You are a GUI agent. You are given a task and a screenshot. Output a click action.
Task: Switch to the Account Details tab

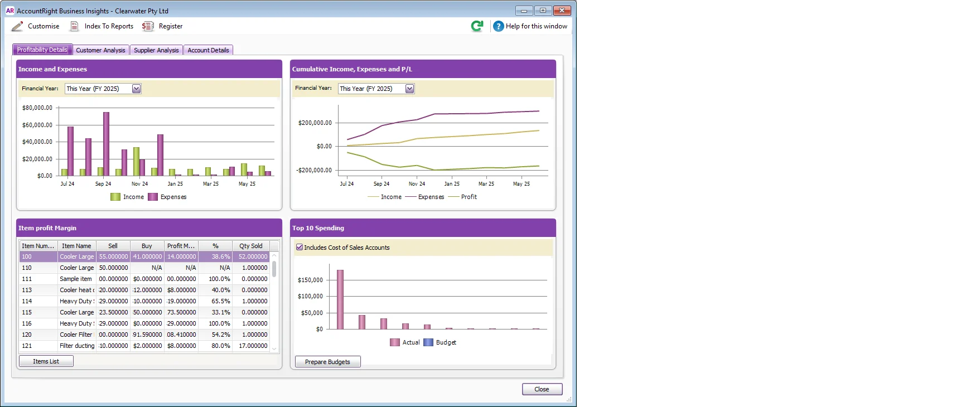[208, 50]
